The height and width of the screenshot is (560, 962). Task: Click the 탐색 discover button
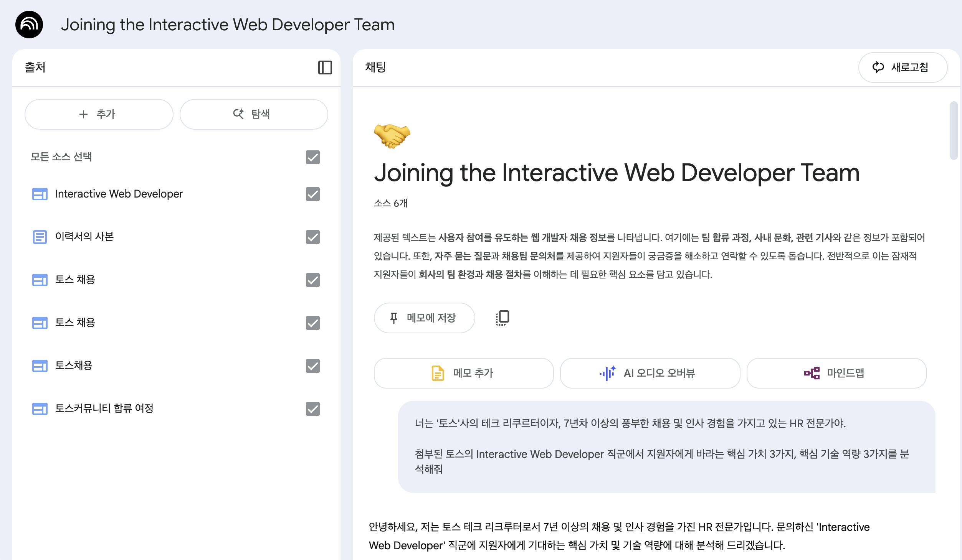point(254,114)
